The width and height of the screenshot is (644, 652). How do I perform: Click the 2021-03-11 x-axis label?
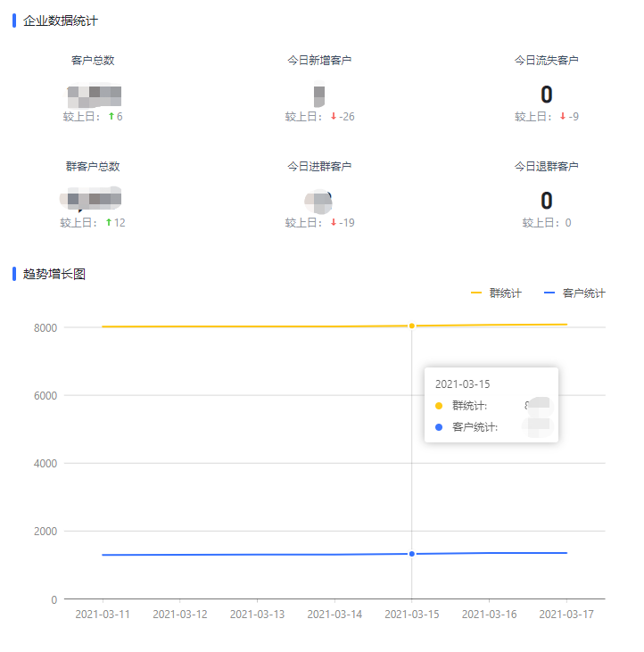(103, 615)
